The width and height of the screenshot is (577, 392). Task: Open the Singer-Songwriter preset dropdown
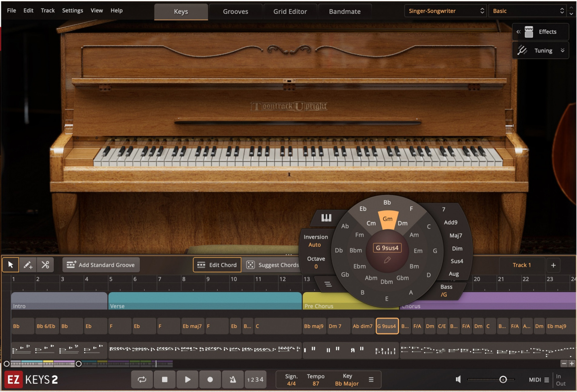click(445, 10)
